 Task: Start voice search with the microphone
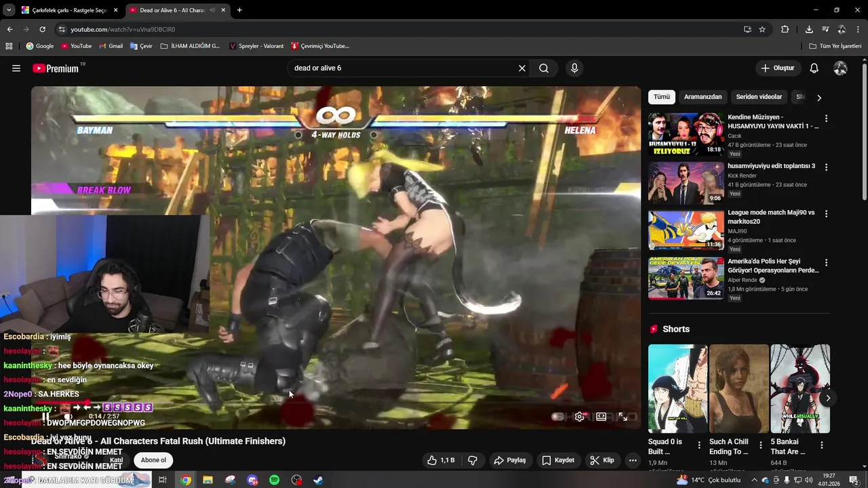coord(574,68)
